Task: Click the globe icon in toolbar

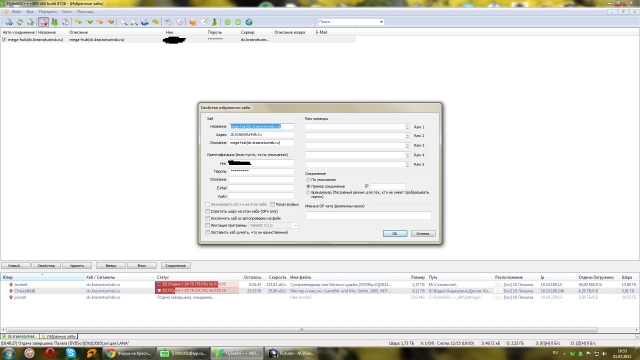Action: (x=249, y=22)
